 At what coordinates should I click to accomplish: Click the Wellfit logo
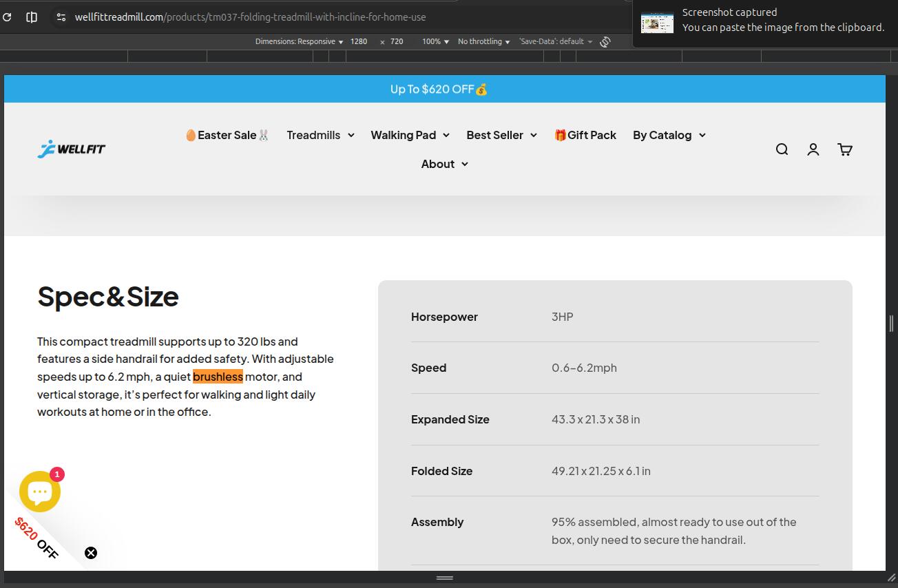pos(72,149)
